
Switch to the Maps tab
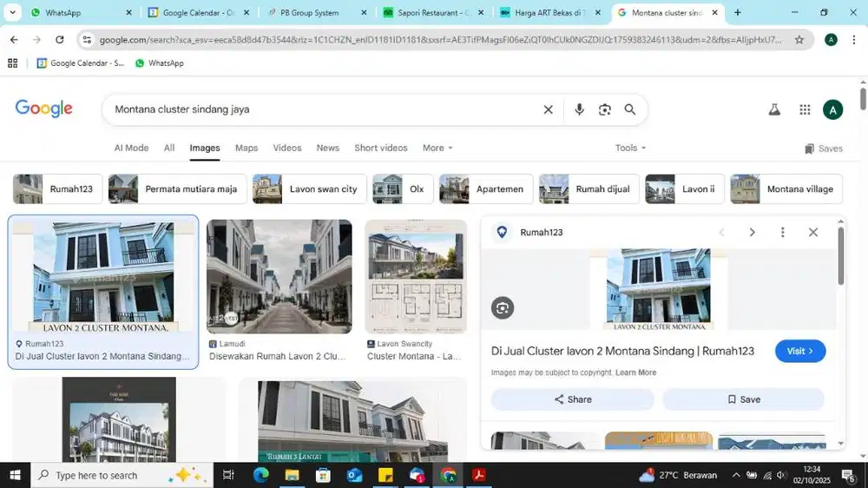247,148
